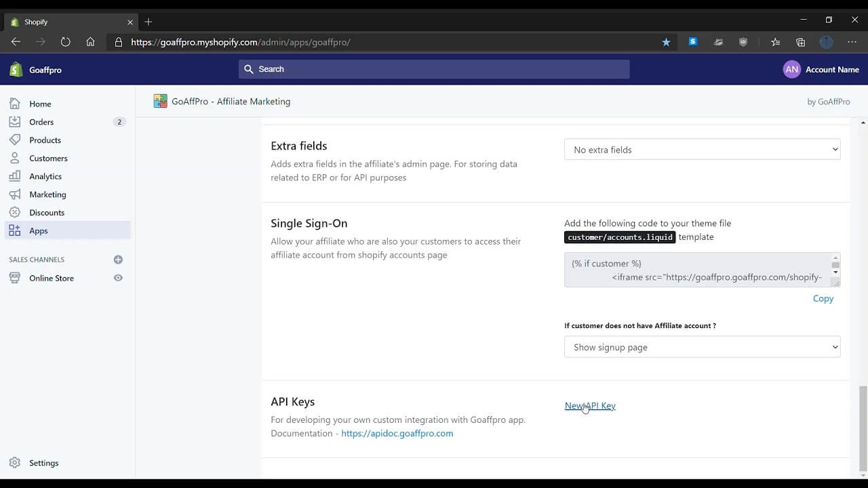
Task: Click the page scroll up arrow
Action: tap(863, 123)
